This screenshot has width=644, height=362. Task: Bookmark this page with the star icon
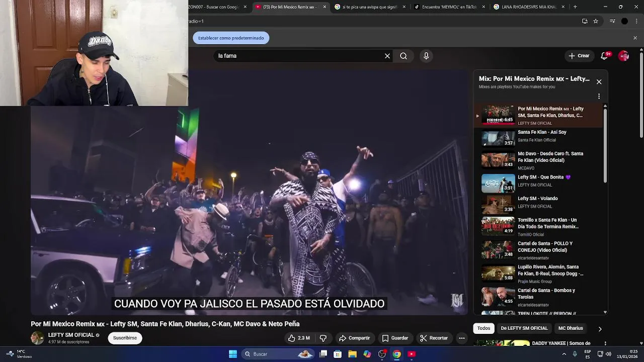coord(596,21)
